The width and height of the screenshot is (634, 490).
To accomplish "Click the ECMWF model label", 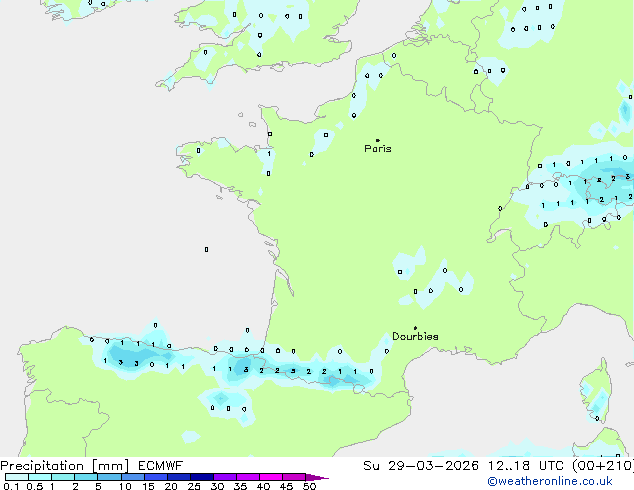I will [x=161, y=466].
